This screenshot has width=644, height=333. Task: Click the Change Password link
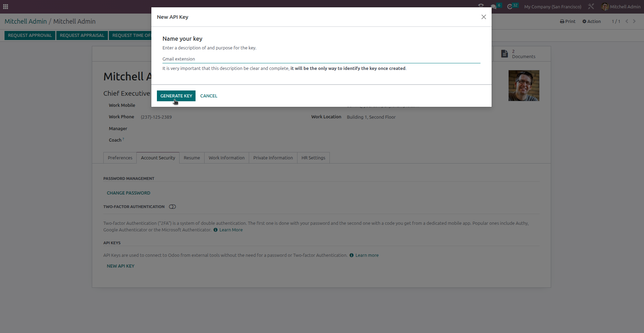[128, 193]
